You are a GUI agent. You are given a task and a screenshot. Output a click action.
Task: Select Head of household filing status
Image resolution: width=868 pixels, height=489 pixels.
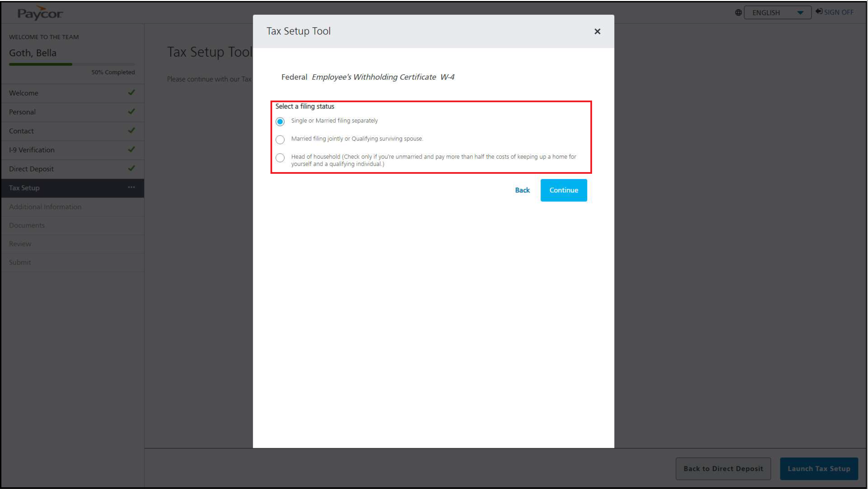coord(280,158)
